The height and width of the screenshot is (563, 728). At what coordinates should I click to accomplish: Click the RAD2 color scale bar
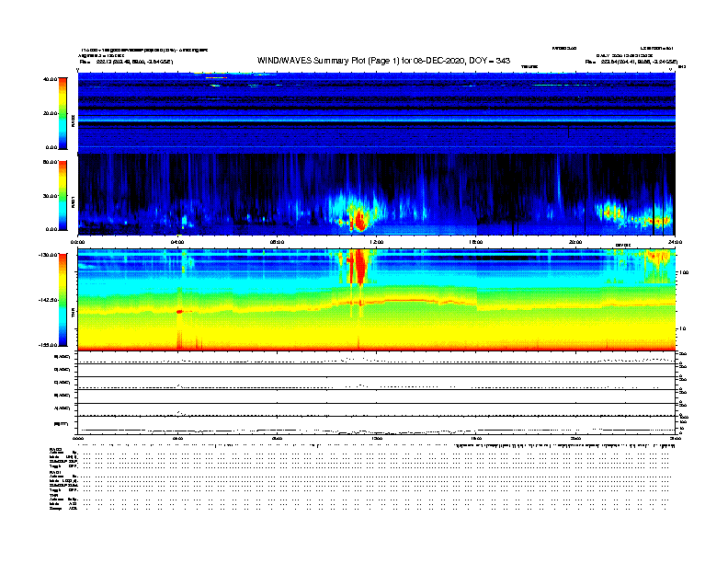63,113
